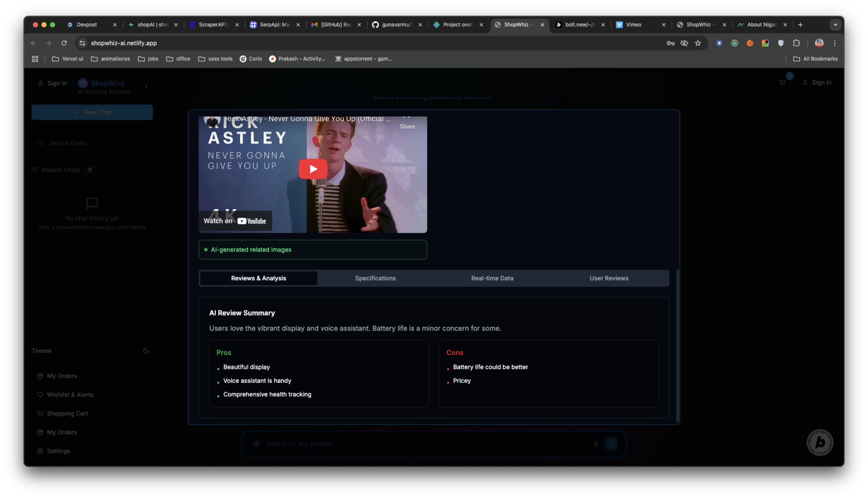Click the microphone icon in search bar

[x=595, y=444]
